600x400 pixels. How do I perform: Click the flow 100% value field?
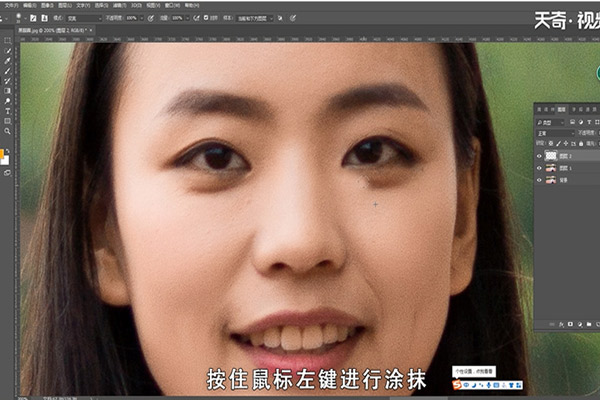177,18
